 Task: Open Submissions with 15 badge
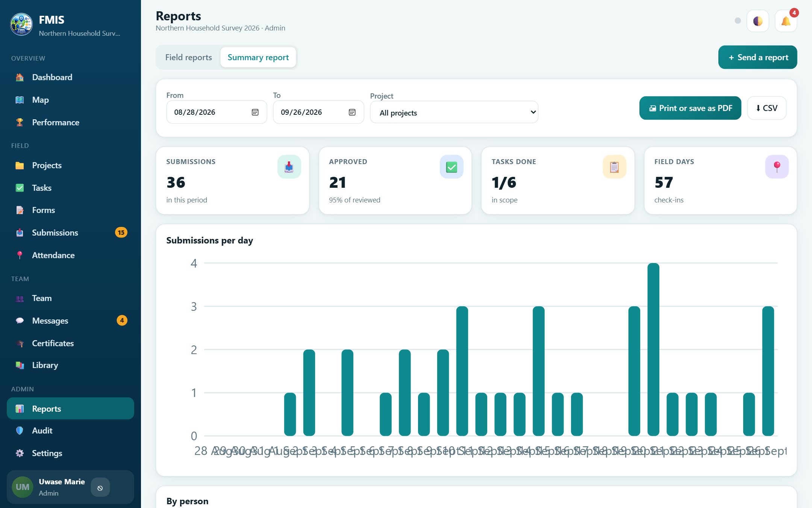(70, 233)
